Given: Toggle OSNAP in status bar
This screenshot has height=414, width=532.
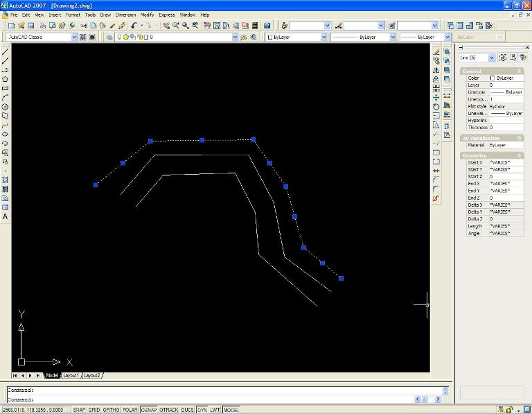Looking at the screenshot, I should pyautogui.click(x=149, y=410).
